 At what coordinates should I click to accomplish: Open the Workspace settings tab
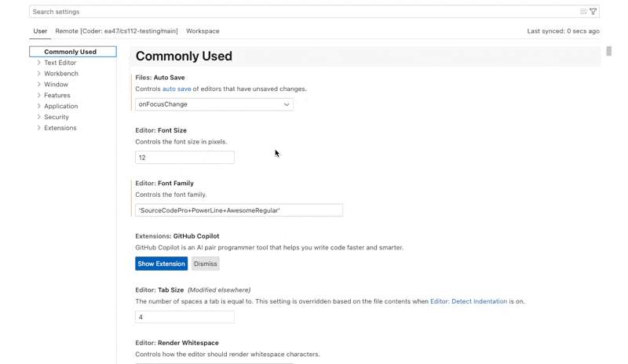[x=203, y=31]
